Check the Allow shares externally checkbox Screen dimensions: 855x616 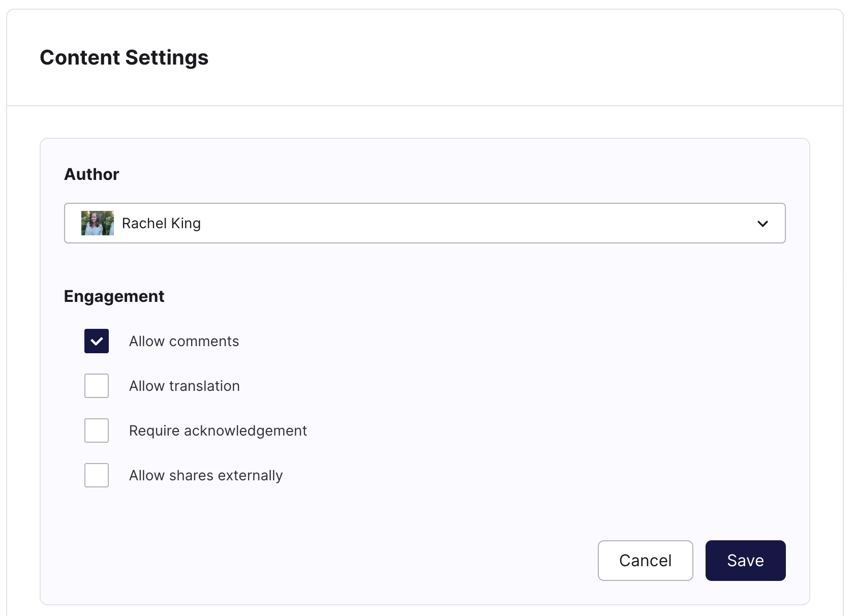[97, 475]
